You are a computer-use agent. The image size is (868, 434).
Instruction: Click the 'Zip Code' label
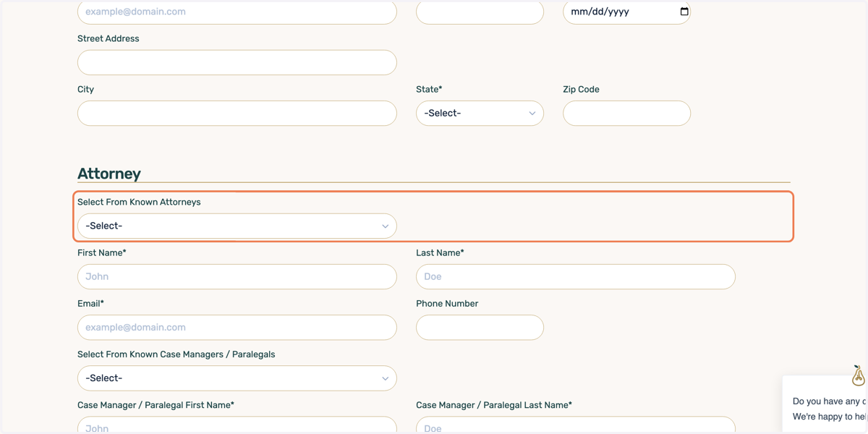[x=581, y=89]
